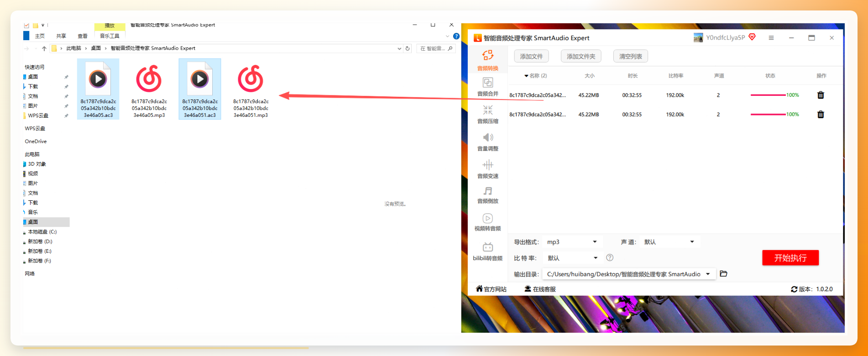Show the bitrate help question mark

(x=610, y=258)
